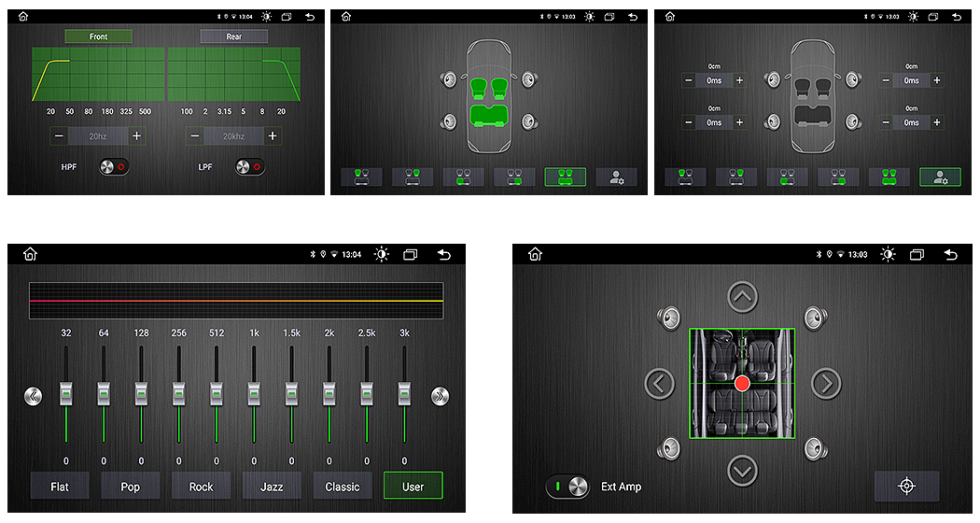
Task: Click the 3k equalizer slider handle
Action: coord(404,393)
